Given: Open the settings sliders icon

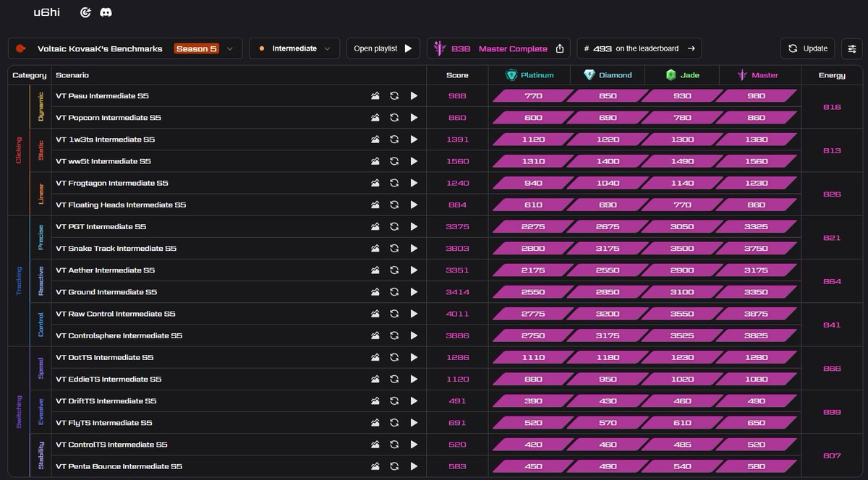Looking at the screenshot, I should [852, 48].
